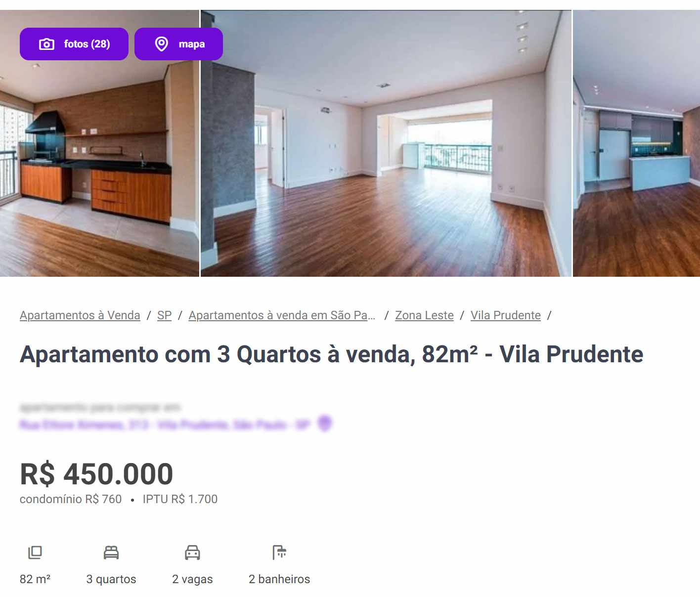Image resolution: width=700 pixels, height=597 pixels.
Task: Navigate to the Zona Leste breadcrumb
Action: 424,315
